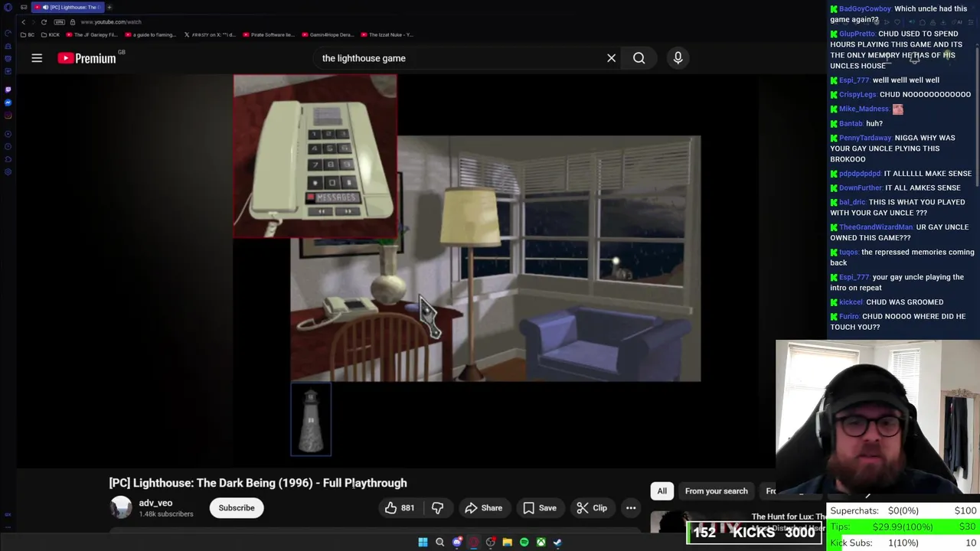Open the Opera menu logo
This screenshot has width=980, height=551.
8,7
